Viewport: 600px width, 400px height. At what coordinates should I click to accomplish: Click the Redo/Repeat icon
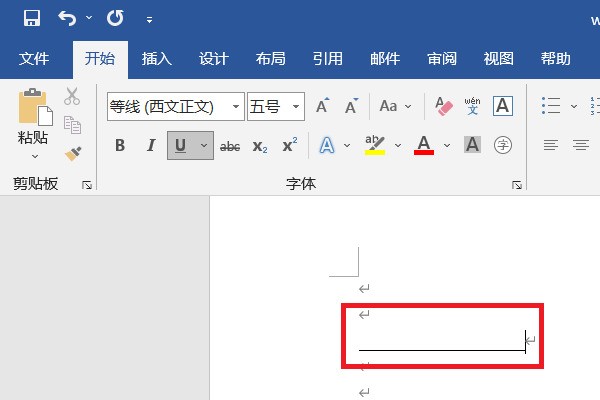tap(115, 18)
